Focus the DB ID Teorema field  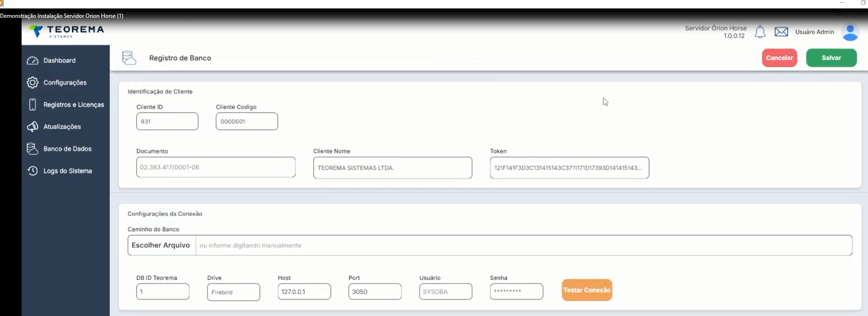tap(163, 292)
